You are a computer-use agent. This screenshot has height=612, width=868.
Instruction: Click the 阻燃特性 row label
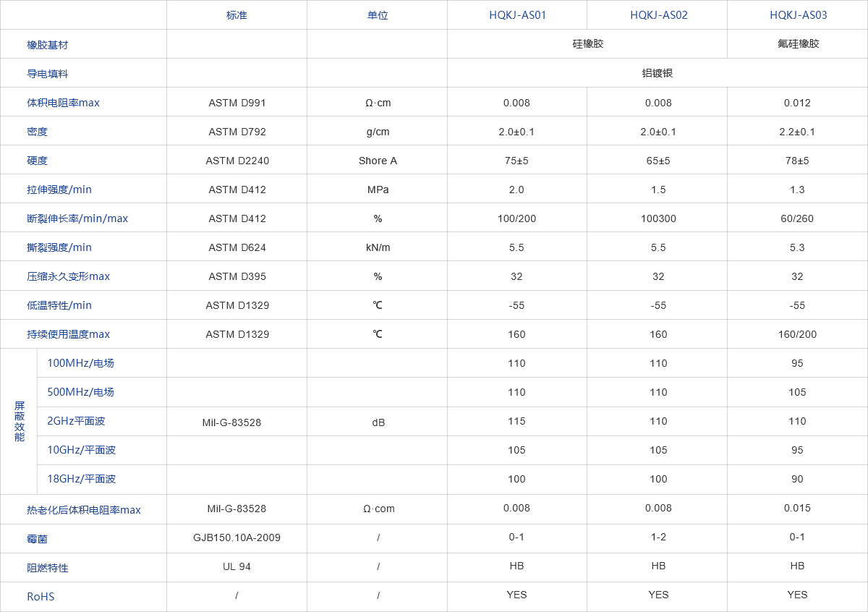point(48,568)
